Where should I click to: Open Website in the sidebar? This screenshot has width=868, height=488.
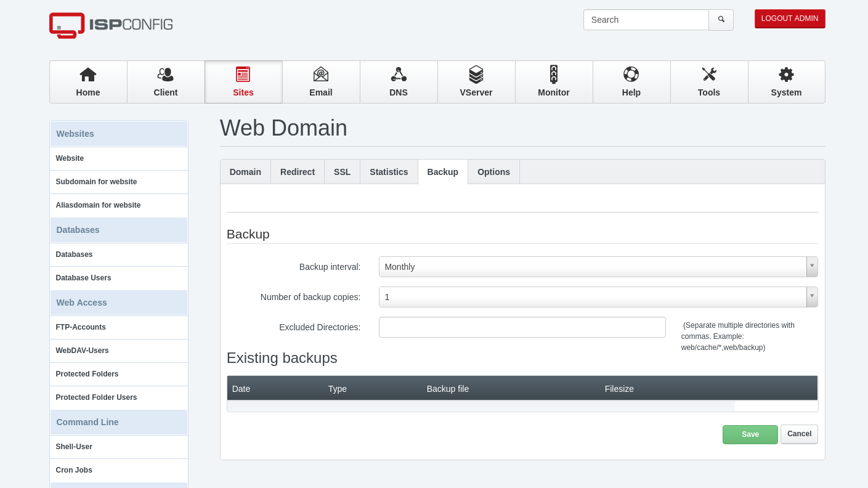tap(119, 158)
